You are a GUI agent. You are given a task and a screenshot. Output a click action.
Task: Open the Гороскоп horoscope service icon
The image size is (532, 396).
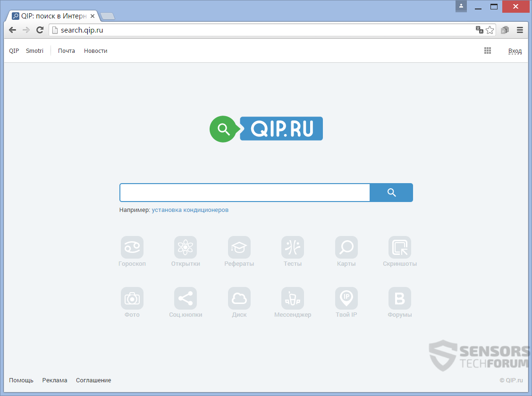coord(132,247)
